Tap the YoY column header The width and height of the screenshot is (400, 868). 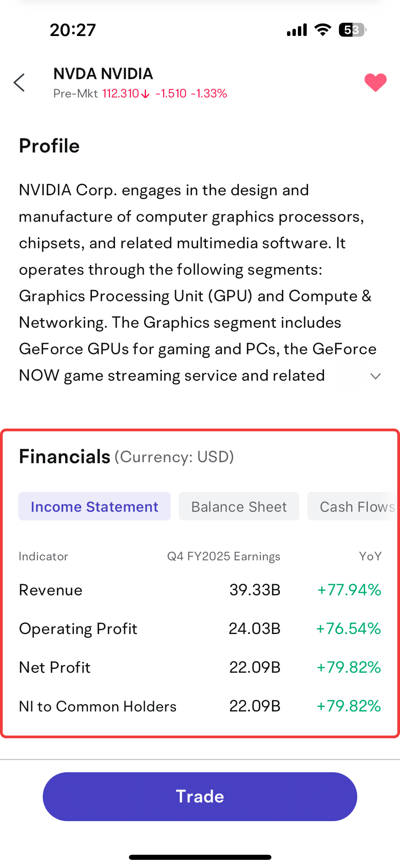370,556
